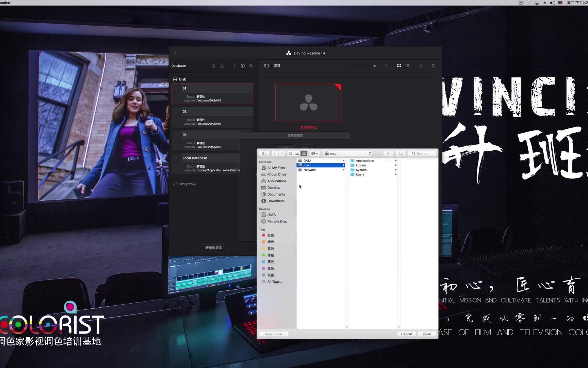This screenshot has width=588, height=368.
Task: Adjust the project thumbnail size slider
Action: [374, 66]
